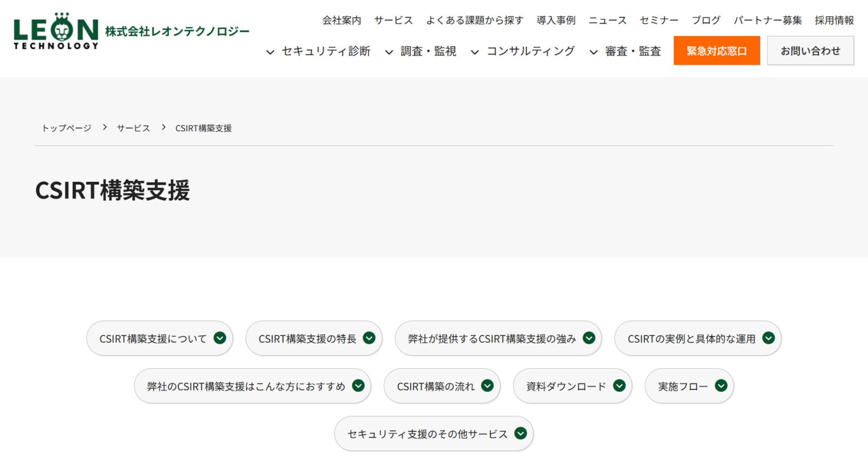The height and width of the screenshot is (458, 868).
Task: Expand the 調査・監視 dropdown menu
Action: [x=427, y=51]
